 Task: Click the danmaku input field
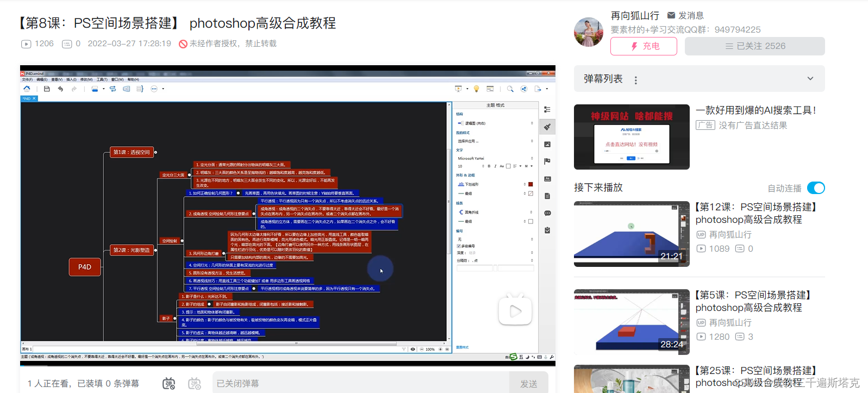pyautogui.click(x=361, y=384)
